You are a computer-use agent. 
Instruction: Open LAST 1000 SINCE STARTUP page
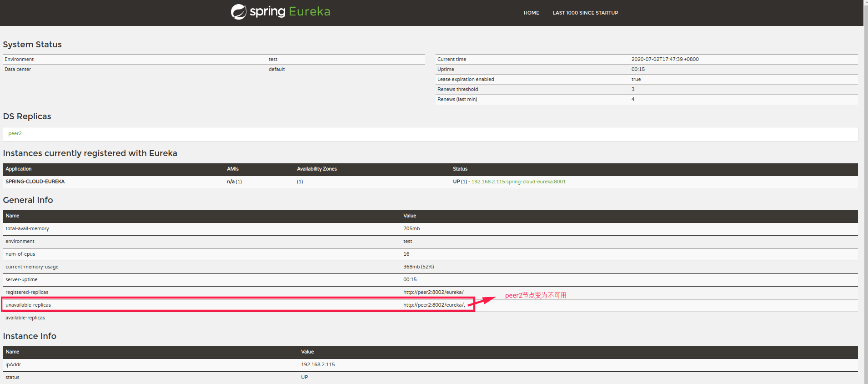(x=585, y=13)
